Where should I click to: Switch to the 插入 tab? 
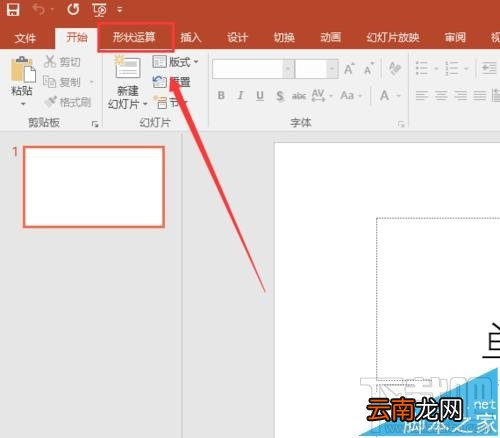(191, 37)
